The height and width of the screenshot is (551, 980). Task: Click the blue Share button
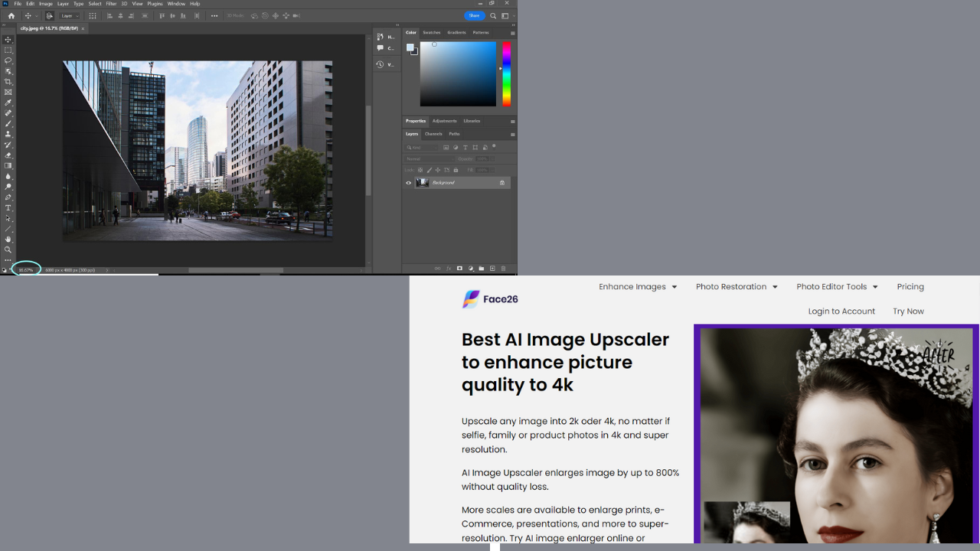tap(475, 15)
